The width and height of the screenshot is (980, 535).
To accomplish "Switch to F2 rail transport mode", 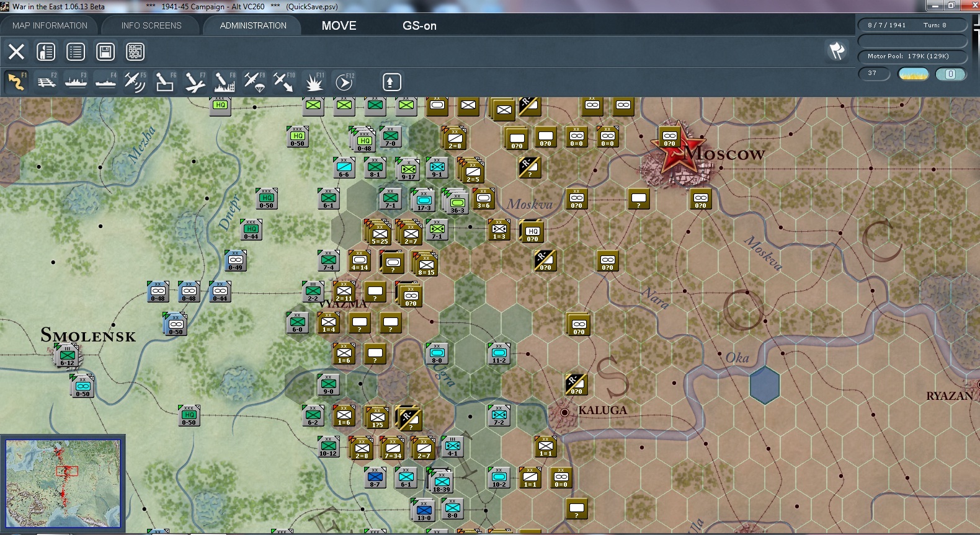I will point(46,82).
